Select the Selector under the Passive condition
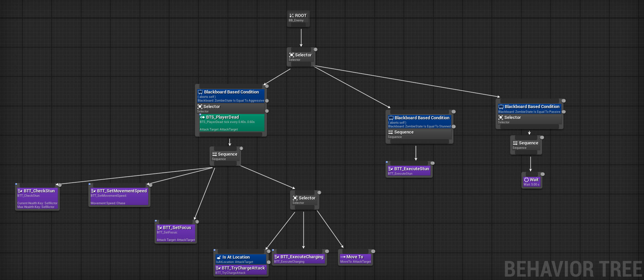This screenshot has height=280, width=644. (529, 119)
